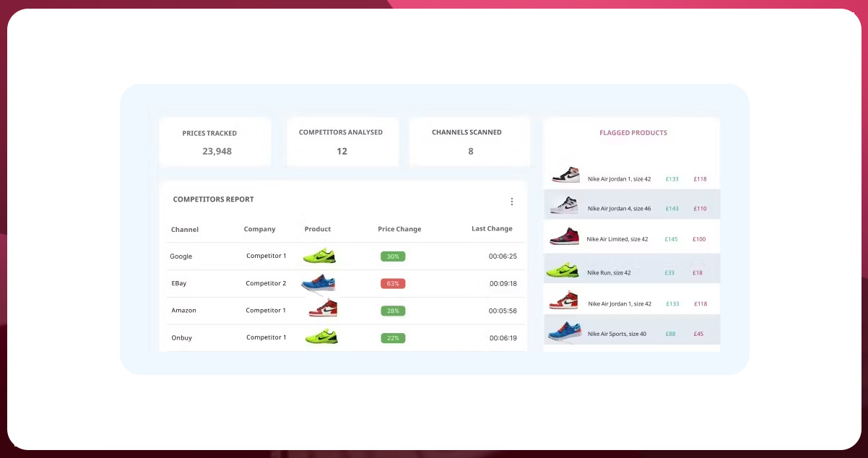This screenshot has width=868, height=458.
Task: Sort by the Company column header
Action: tap(259, 229)
